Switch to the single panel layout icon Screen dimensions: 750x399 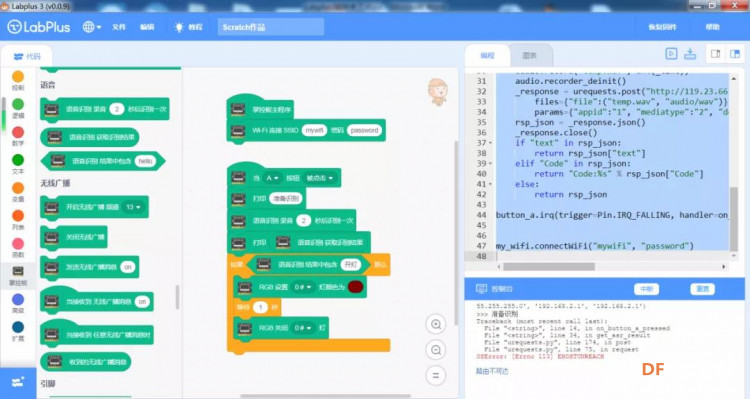[716, 54]
